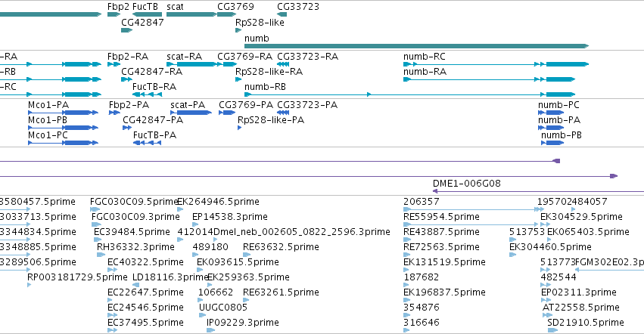Click the scat gene feature
644x334 pixels.
click(191, 14)
